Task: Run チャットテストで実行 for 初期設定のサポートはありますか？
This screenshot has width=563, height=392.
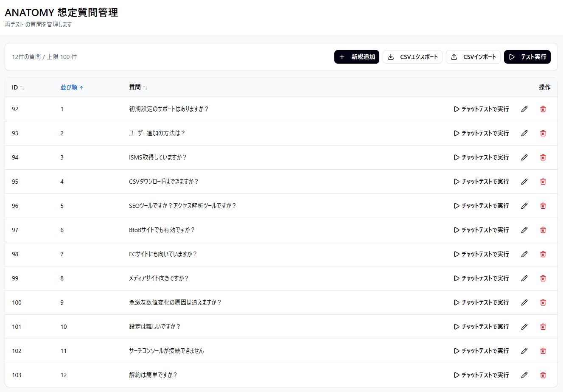Action: pos(482,109)
